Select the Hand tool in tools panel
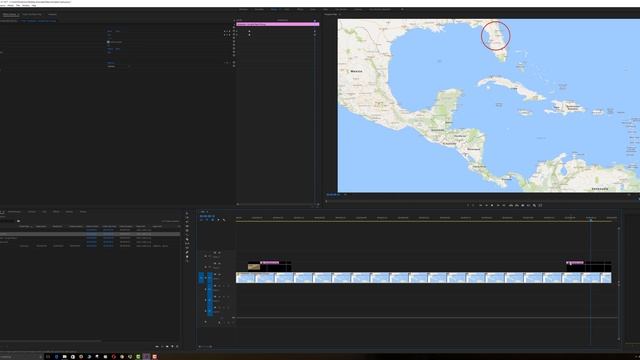Viewport: 640px width, 360px height. (187, 256)
